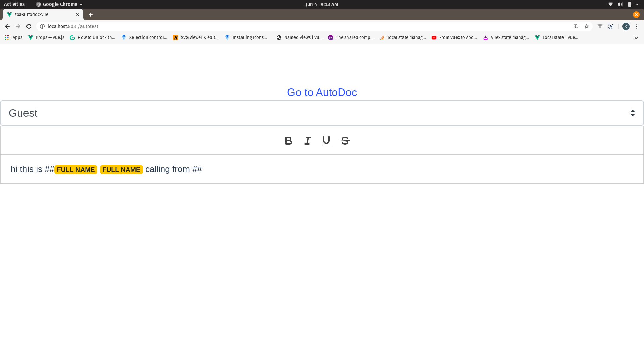Open the 'Props — Vue.js' bookmark
Screen dimensions: 644x362
click(x=46, y=37)
